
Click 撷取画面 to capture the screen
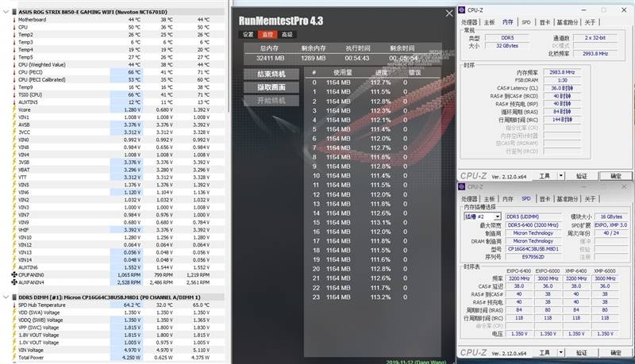[x=271, y=87]
